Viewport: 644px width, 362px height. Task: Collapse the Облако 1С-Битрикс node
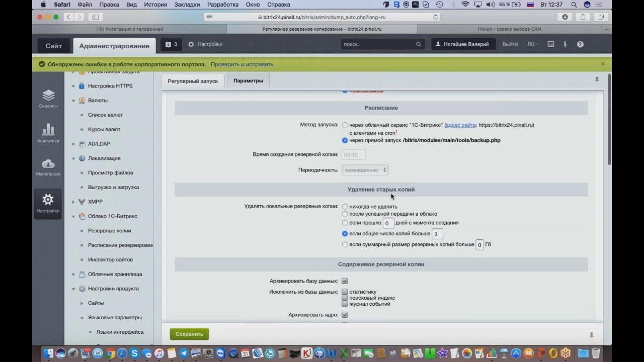coord(73,216)
